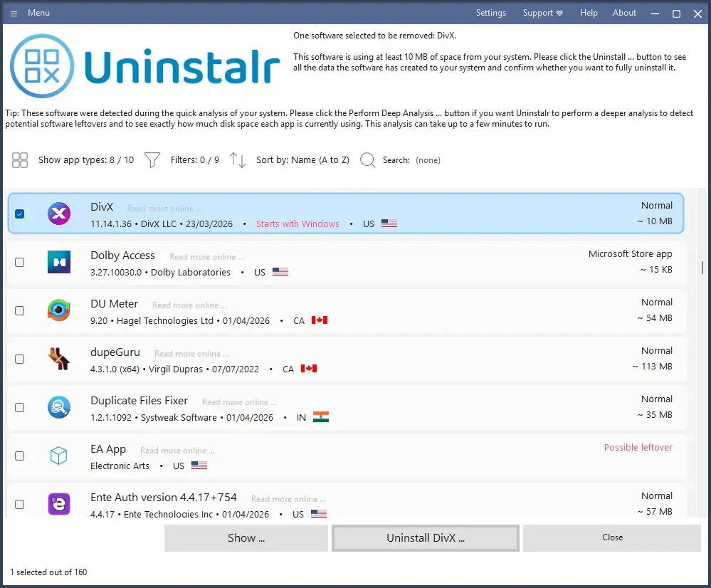Click the app types grid icon

coord(19,159)
